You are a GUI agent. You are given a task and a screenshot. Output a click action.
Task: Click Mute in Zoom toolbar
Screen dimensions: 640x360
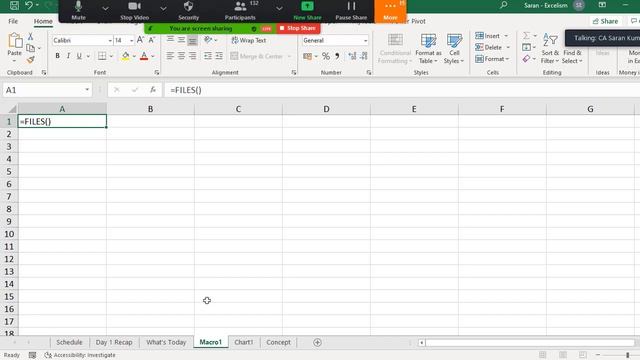coord(78,11)
